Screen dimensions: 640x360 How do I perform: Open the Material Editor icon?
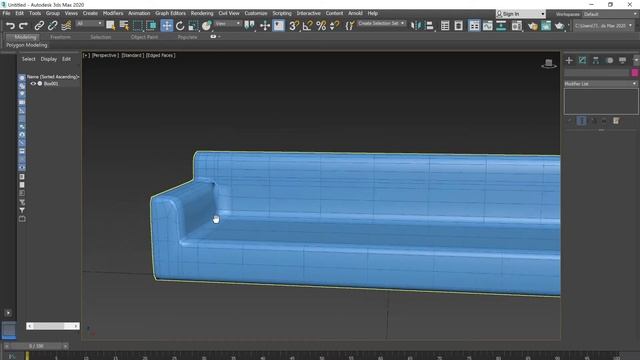(517, 26)
